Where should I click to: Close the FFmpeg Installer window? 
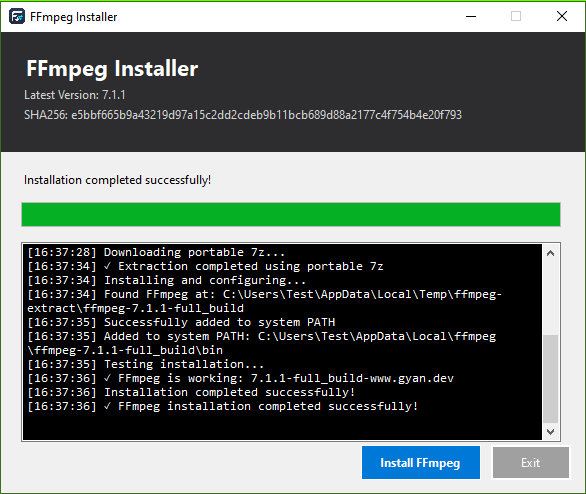(x=562, y=16)
